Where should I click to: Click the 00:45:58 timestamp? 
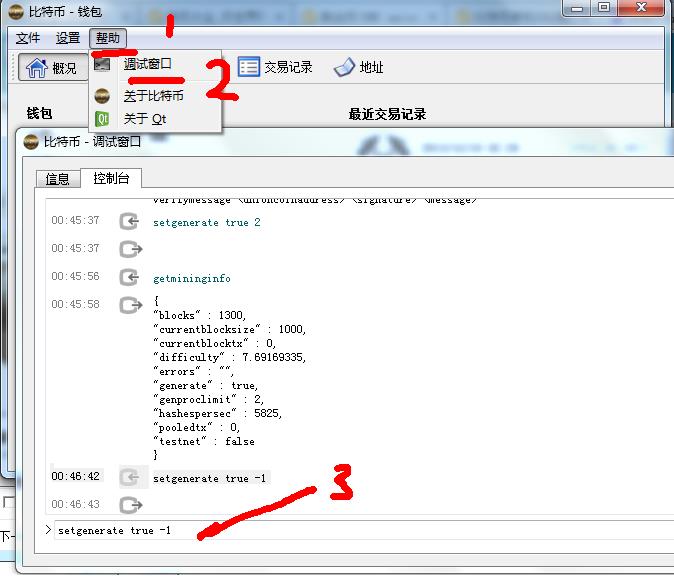pyautogui.click(x=75, y=304)
